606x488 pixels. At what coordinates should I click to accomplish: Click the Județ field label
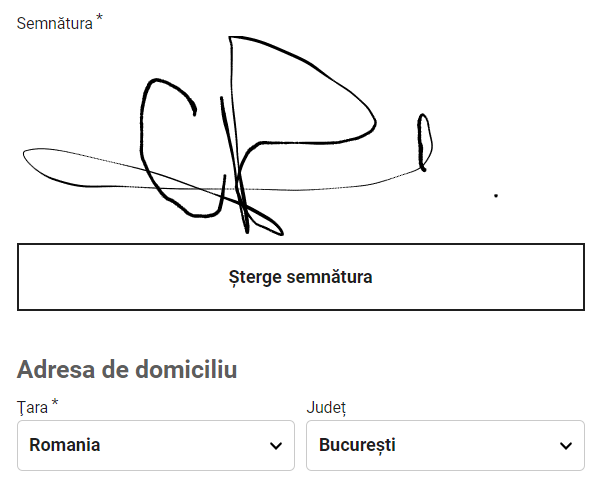pyautogui.click(x=326, y=407)
